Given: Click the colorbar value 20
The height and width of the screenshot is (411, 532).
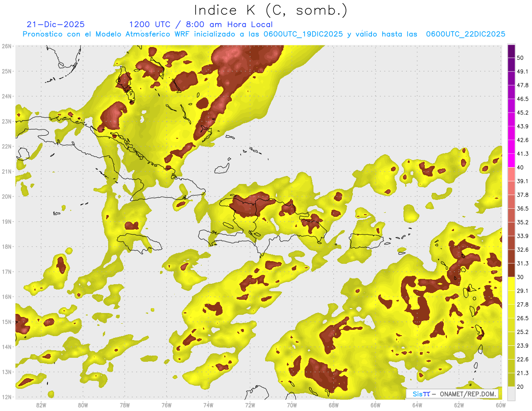Looking at the screenshot, I should (520, 387).
